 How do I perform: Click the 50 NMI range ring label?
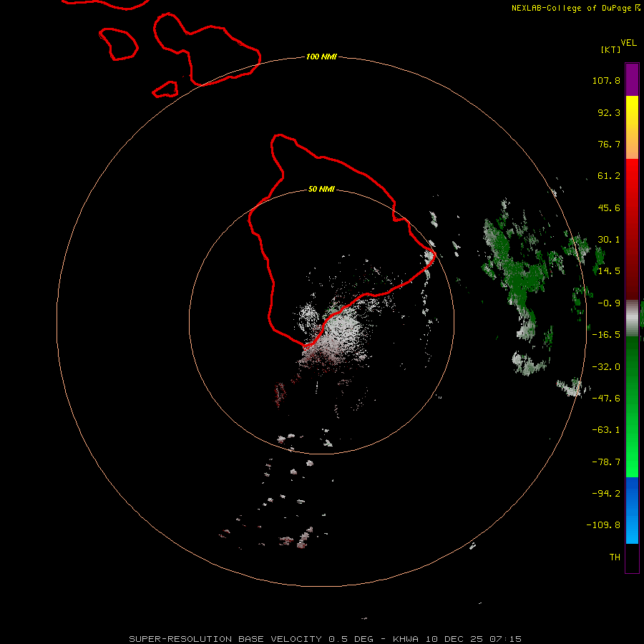coord(321,189)
